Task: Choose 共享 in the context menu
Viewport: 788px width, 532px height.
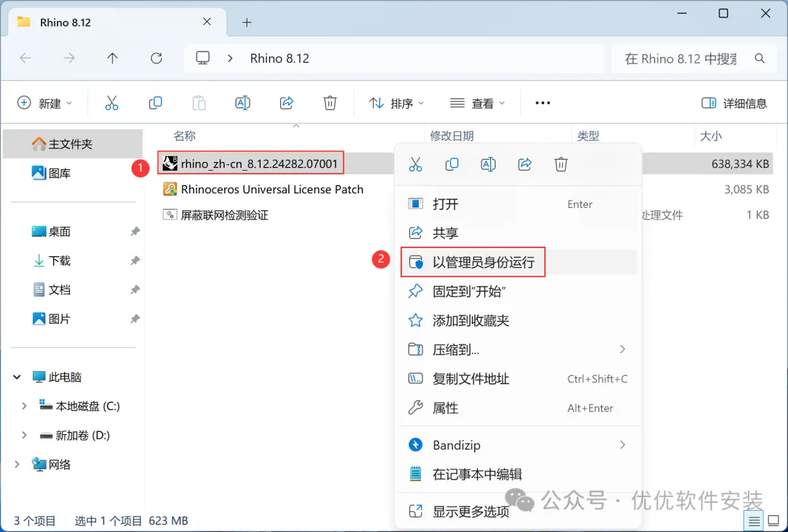Action: tap(519, 233)
